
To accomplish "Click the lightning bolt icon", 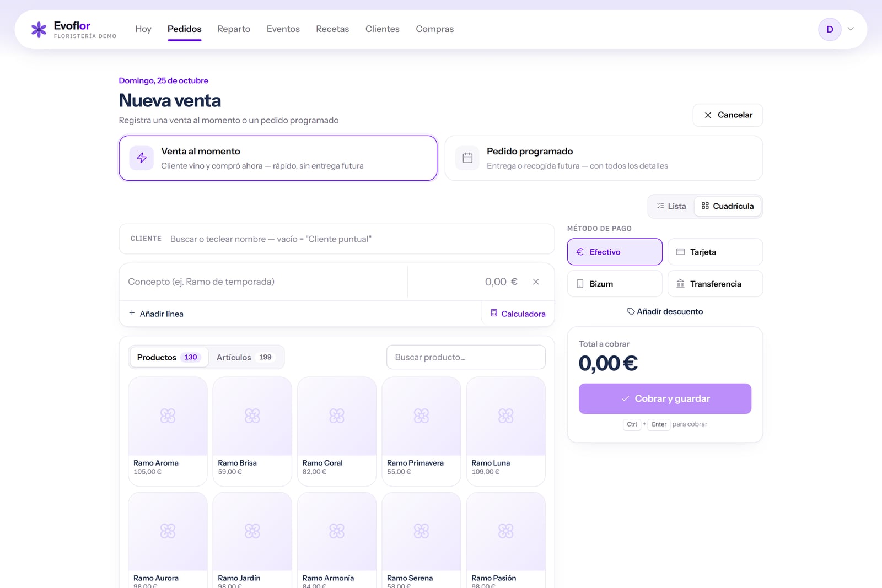I will coord(142,158).
